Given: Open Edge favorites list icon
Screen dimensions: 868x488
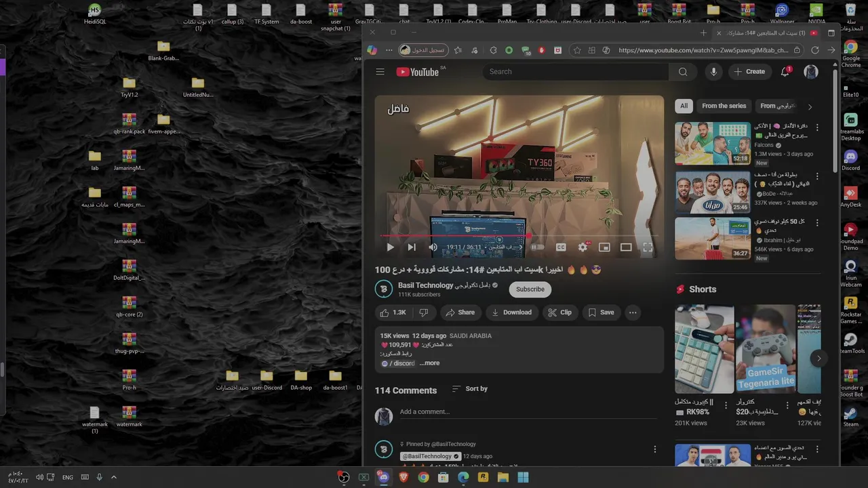Looking at the screenshot, I should 458,50.
